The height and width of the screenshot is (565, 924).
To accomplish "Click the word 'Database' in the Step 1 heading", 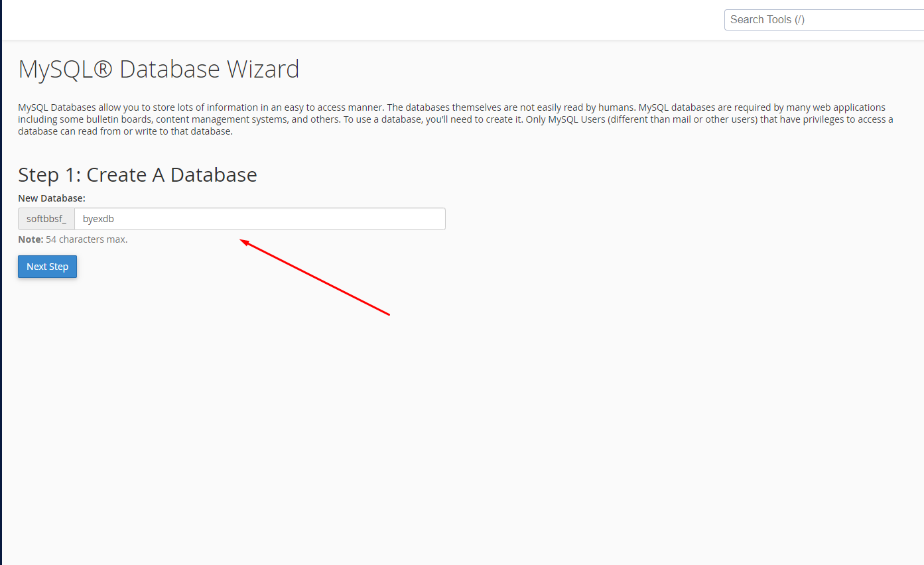I will point(214,174).
